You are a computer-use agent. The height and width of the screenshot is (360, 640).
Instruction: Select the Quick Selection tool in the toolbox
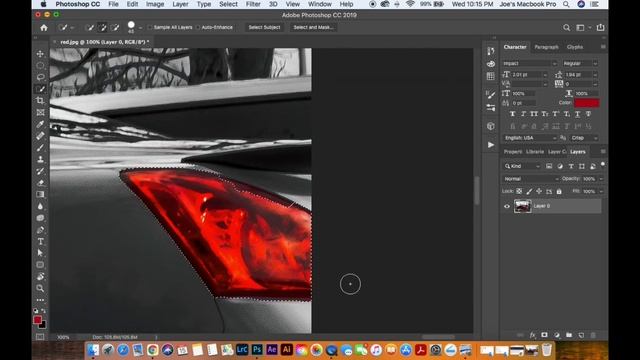coord(40,89)
